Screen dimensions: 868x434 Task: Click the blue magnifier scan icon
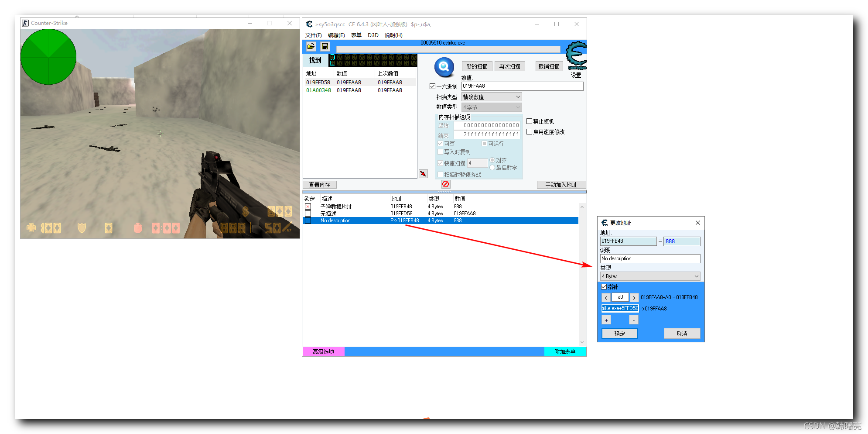[444, 67]
